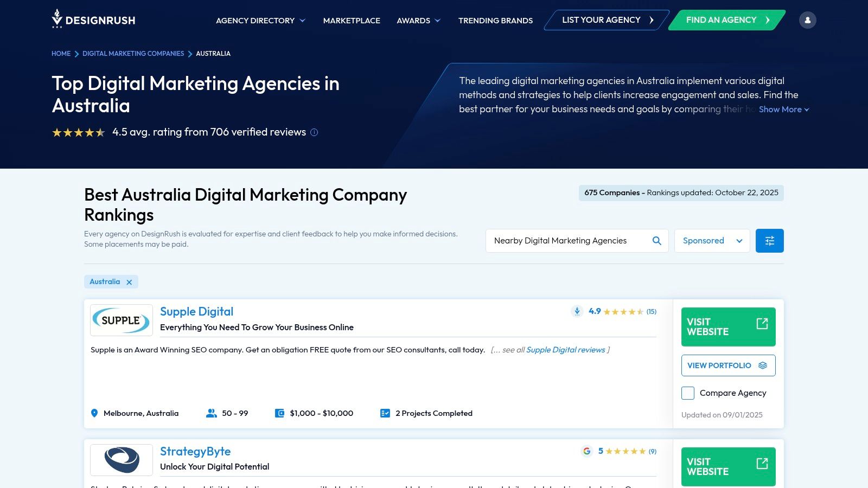The height and width of the screenshot is (488, 868).
Task: Click the 675 Companies rankings badge
Action: tap(681, 193)
